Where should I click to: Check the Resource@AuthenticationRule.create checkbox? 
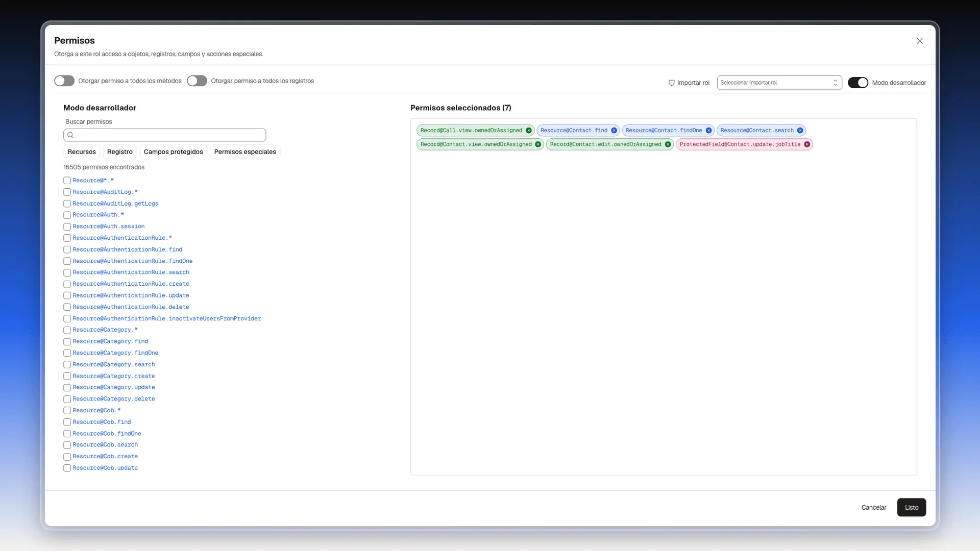pyautogui.click(x=67, y=284)
